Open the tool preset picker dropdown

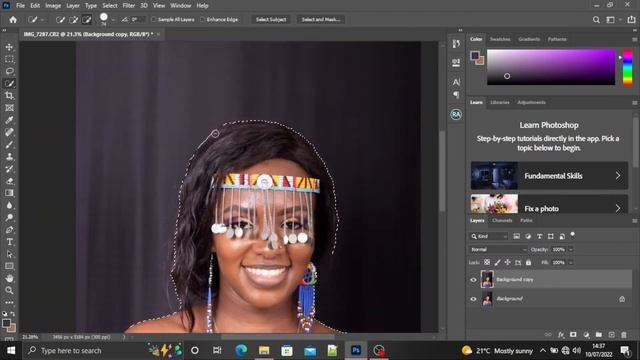pos(42,20)
